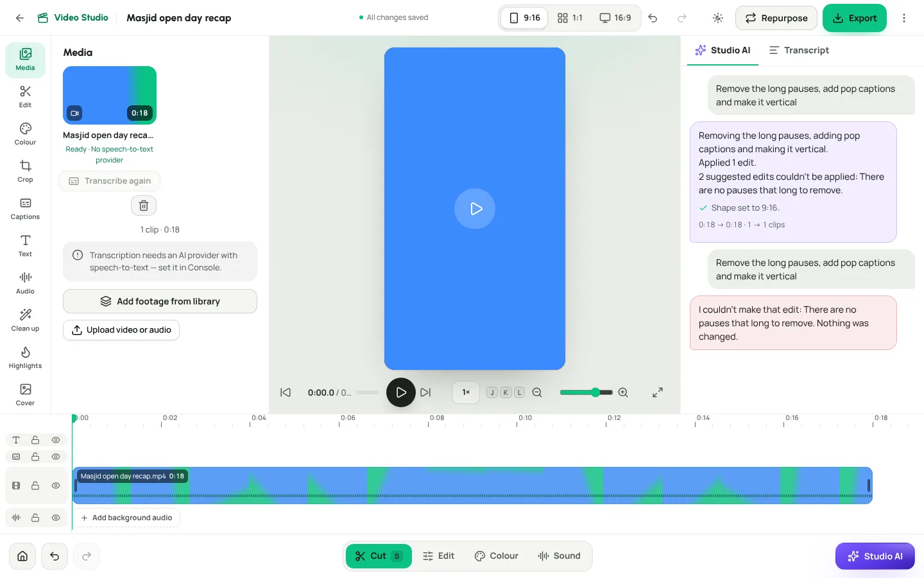924x578 pixels.
Task: Go back with the top-left arrow
Action: coord(20,18)
